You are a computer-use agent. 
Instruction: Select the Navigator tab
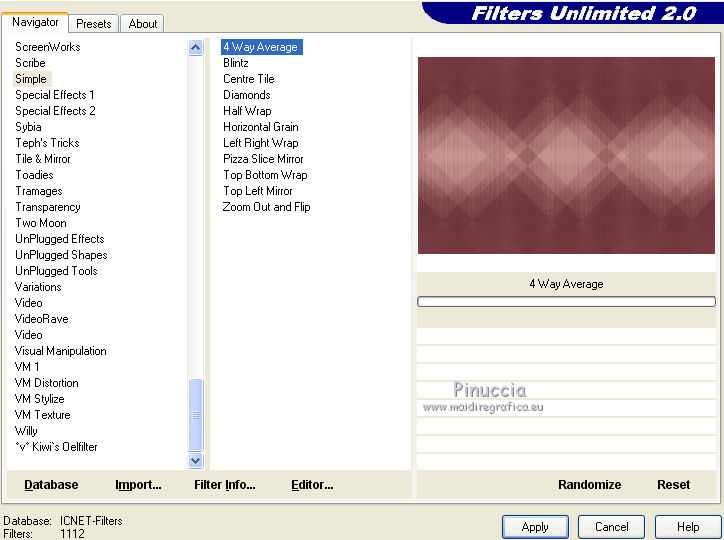pos(35,22)
